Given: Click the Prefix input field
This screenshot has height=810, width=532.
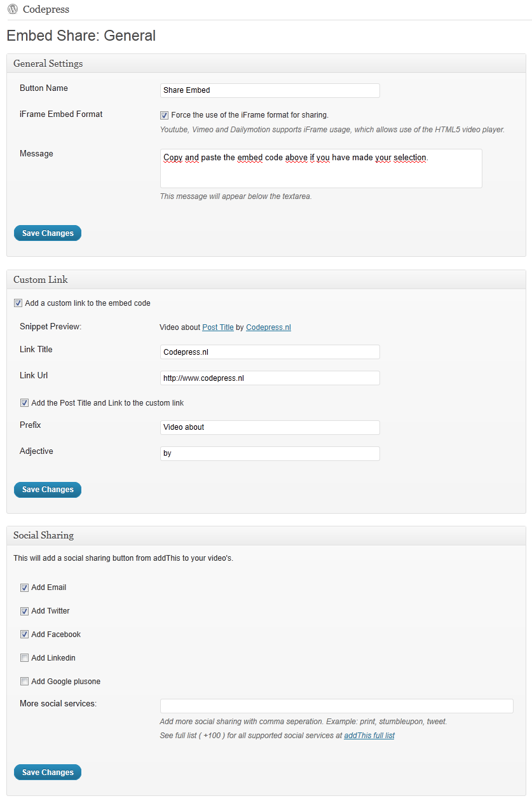Looking at the screenshot, I should 270,427.
